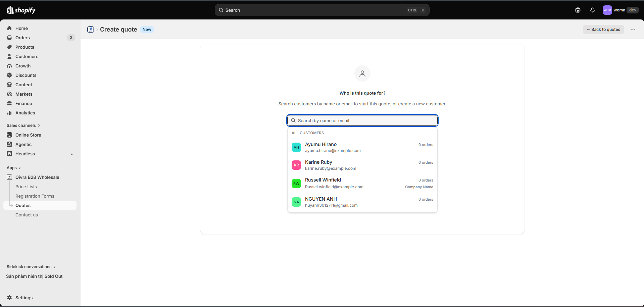Go to Registration Forms menu item

click(35, 196)
